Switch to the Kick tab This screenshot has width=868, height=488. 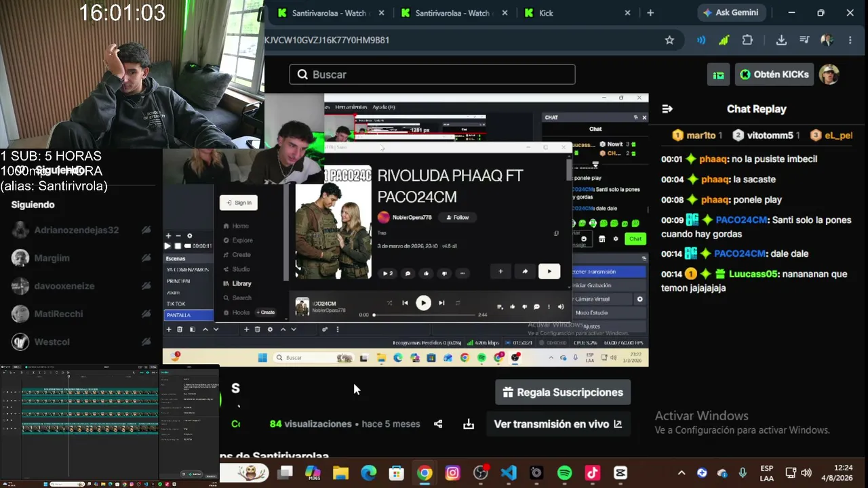click(x=575, y=13)
